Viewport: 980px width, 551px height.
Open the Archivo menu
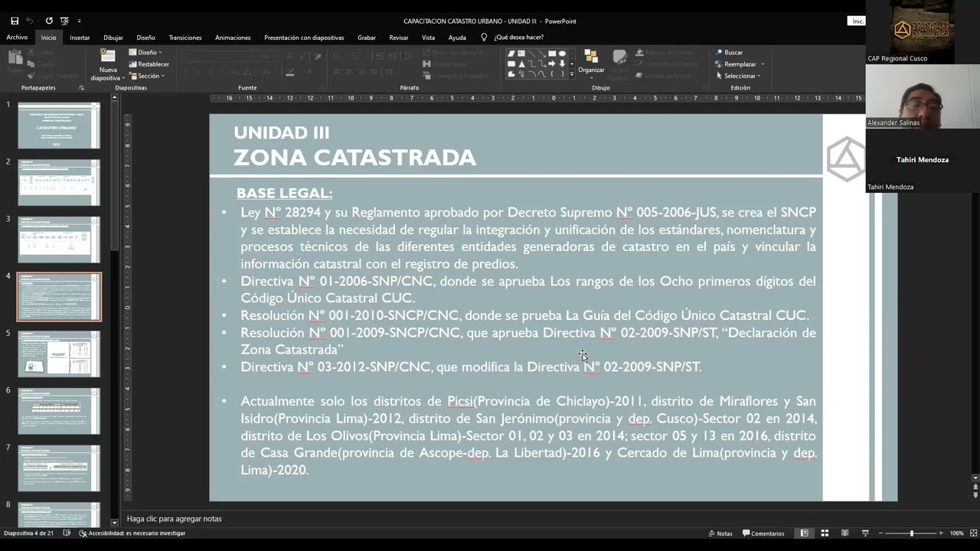[x=17, y=37]
